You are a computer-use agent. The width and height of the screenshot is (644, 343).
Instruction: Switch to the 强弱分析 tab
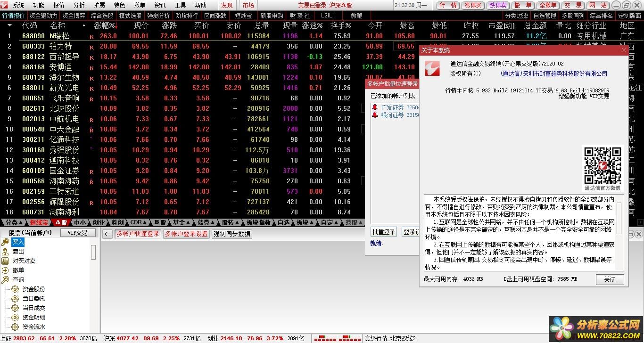[x=158, y=16]
